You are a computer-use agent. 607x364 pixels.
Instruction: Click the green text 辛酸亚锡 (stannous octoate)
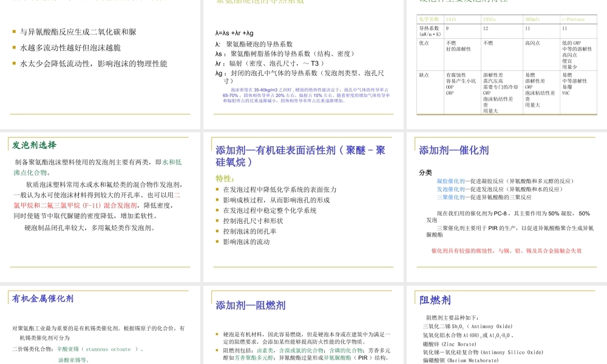[98, 349]
